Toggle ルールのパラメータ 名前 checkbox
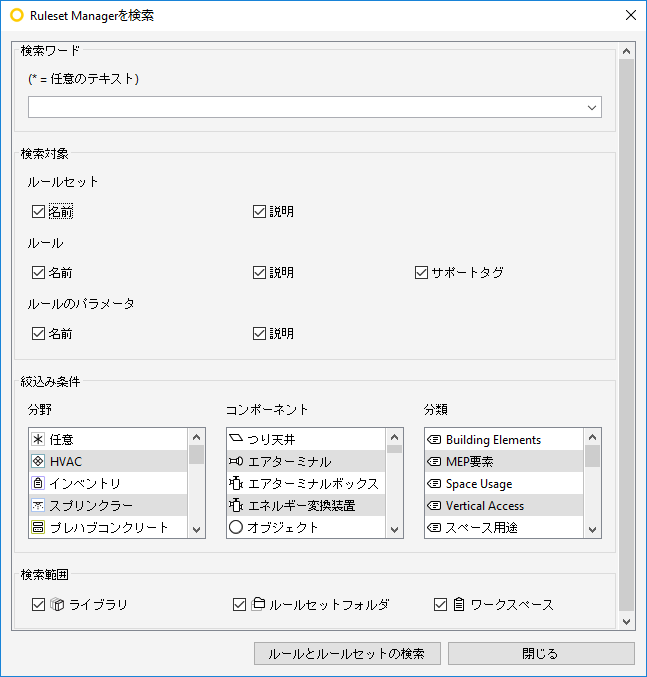Viewport: 647px width, 677px height. pyautogui.click(x=38, y=333)
